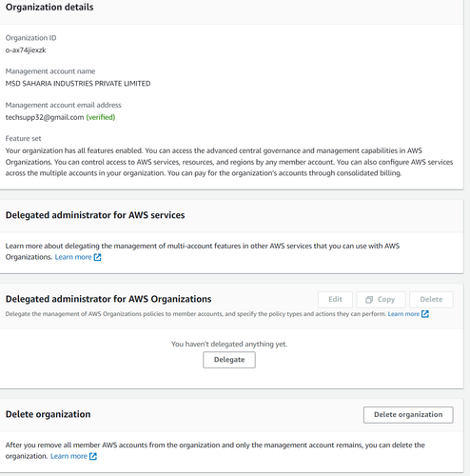Open external-link icon in AWS services section
The width and height of the screenshot is (470, 476).
(98, 257)
